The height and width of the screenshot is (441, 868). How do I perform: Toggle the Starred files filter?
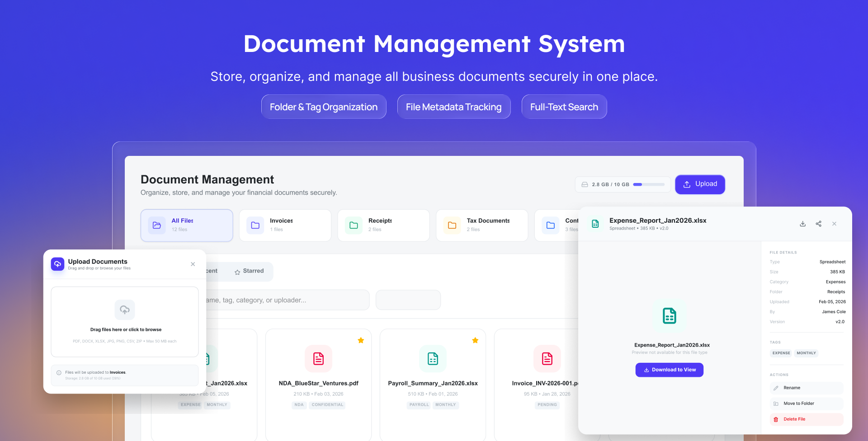250,272
